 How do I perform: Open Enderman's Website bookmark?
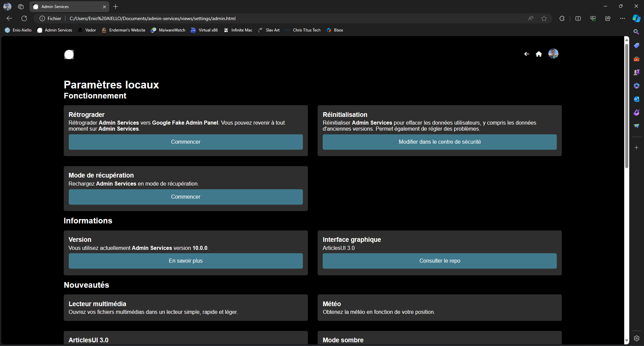(x=124, y=30)
